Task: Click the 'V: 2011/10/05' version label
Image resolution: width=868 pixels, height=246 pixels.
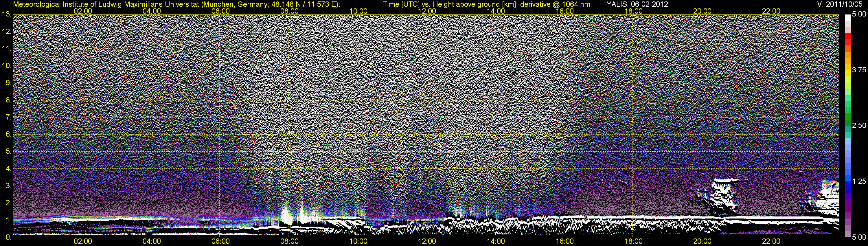Action: [839, 4]
